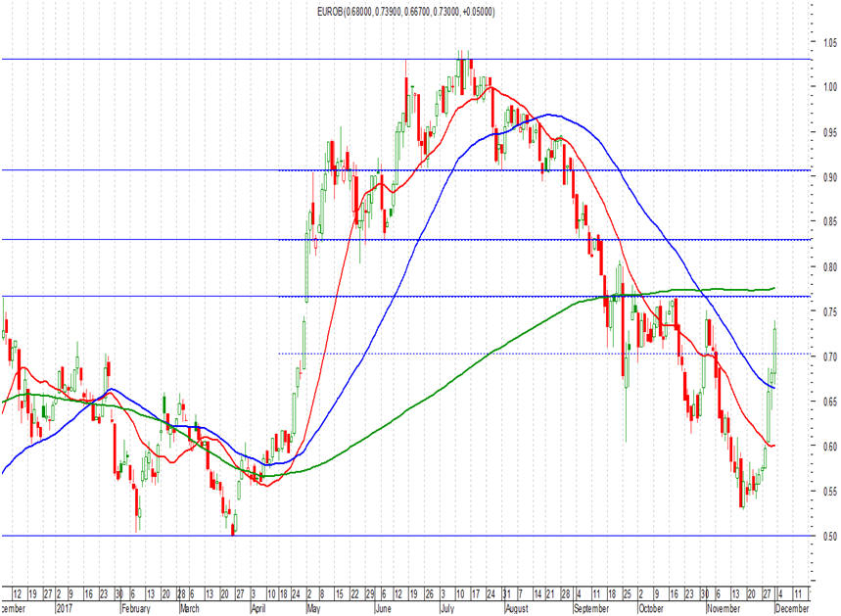Click the date label 25 on time axis
Viewport: 841px width, 616px height.
[627, 594]
